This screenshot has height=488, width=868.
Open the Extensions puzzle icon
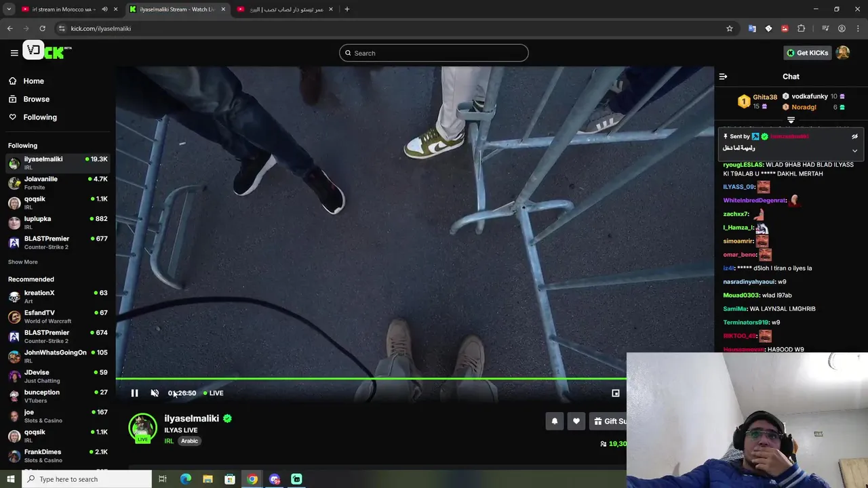[802, 28]
